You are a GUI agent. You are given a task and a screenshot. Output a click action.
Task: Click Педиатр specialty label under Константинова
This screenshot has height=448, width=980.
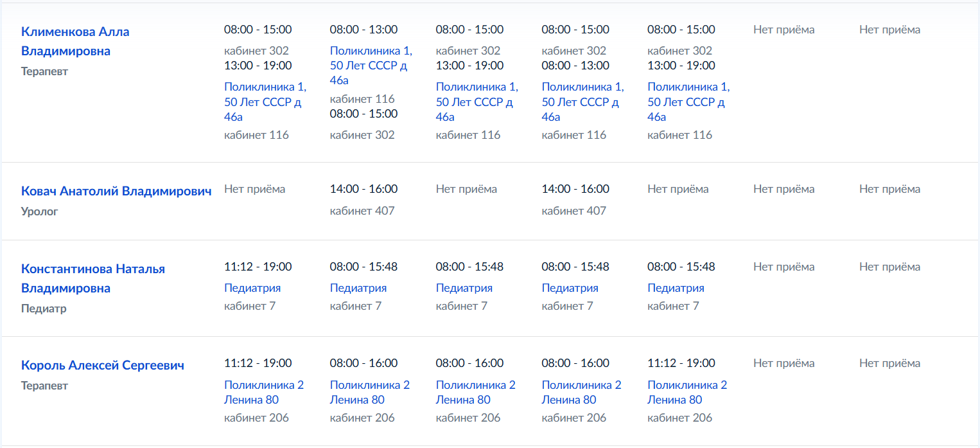click(44, 309)
